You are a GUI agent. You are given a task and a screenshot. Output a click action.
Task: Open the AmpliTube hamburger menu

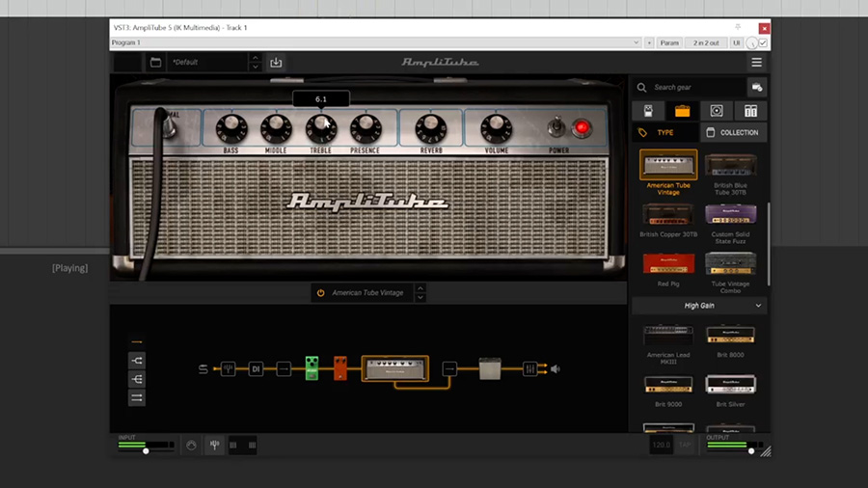[756, 63]
